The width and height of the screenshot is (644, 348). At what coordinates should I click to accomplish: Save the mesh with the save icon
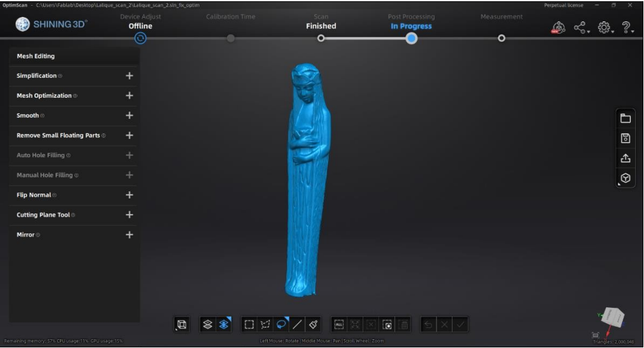pos(625,138)
